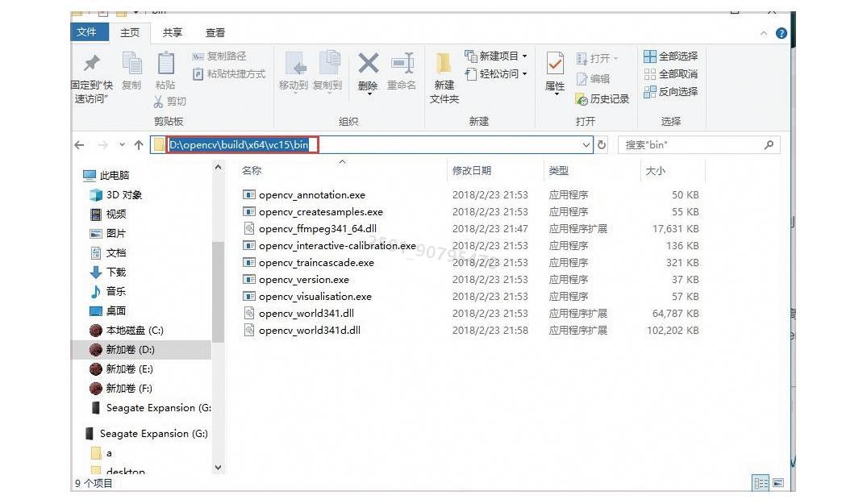Screen dimensions: 867x504
Task: Switch to details view icon in status bar
Action: point(761,483)
